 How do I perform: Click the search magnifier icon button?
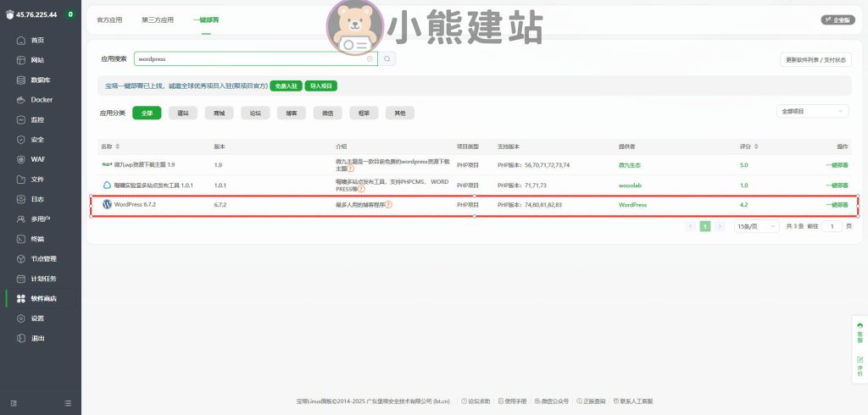click(387, 59)
